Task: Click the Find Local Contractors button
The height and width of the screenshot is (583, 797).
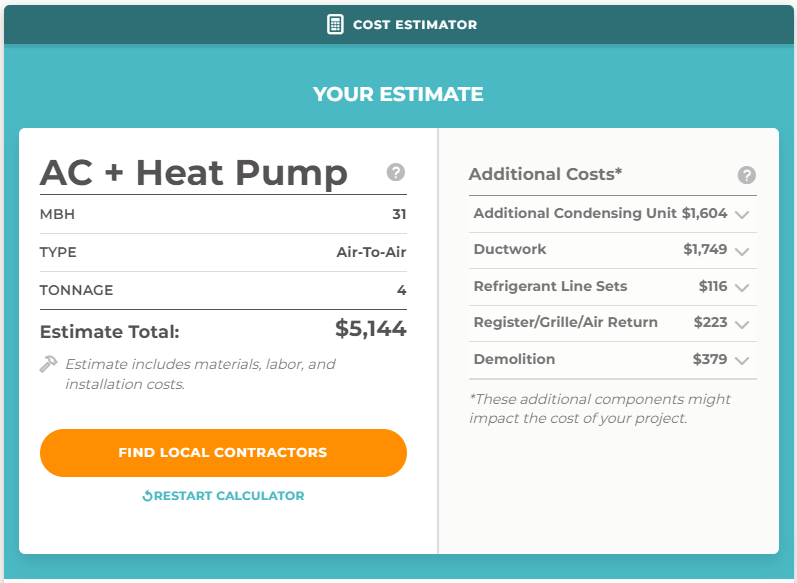Action: [x=223, y=453]
